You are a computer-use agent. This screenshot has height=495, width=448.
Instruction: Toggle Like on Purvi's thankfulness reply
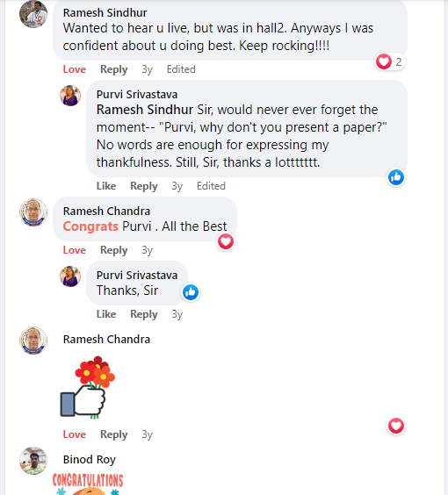pos(106,186)
